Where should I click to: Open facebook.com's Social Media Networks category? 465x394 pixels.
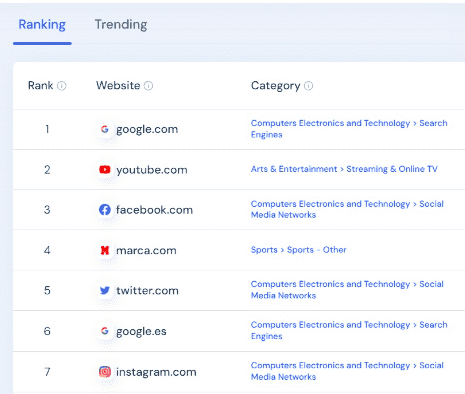click(347, 209)
